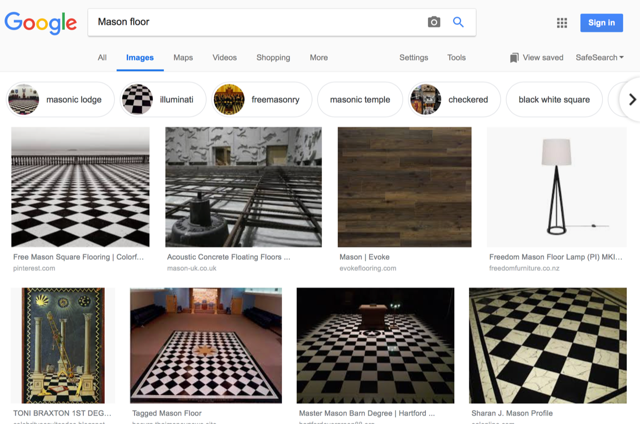Click the freedomfurniture.co.nz source text

click(524, 268)
